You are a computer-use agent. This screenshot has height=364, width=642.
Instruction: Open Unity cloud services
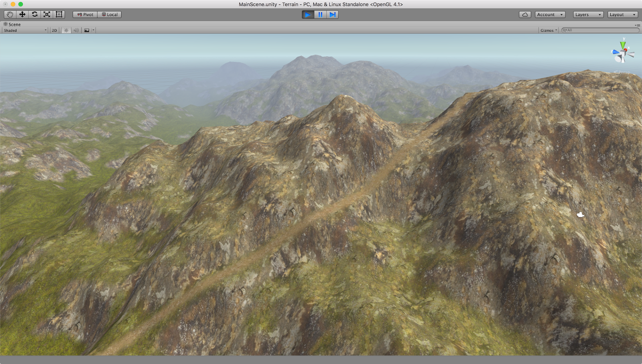coord(525,14)
